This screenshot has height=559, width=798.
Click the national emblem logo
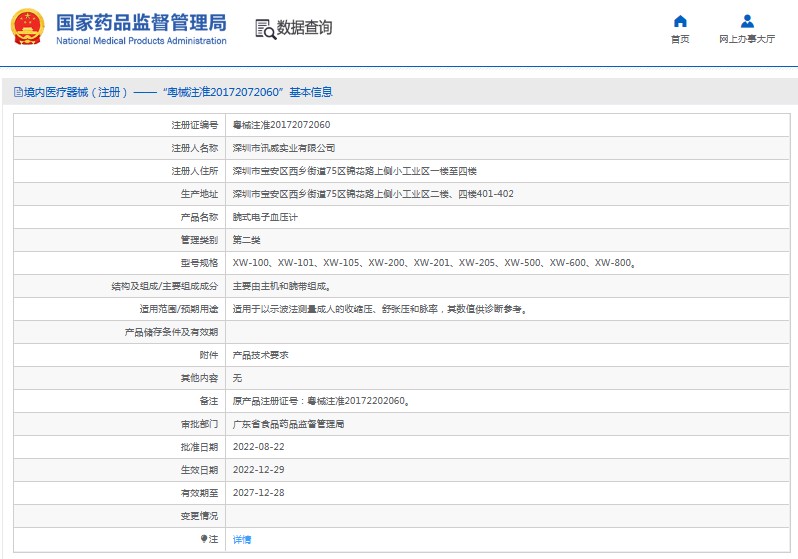pyautogui.click(x=27, y=27)
